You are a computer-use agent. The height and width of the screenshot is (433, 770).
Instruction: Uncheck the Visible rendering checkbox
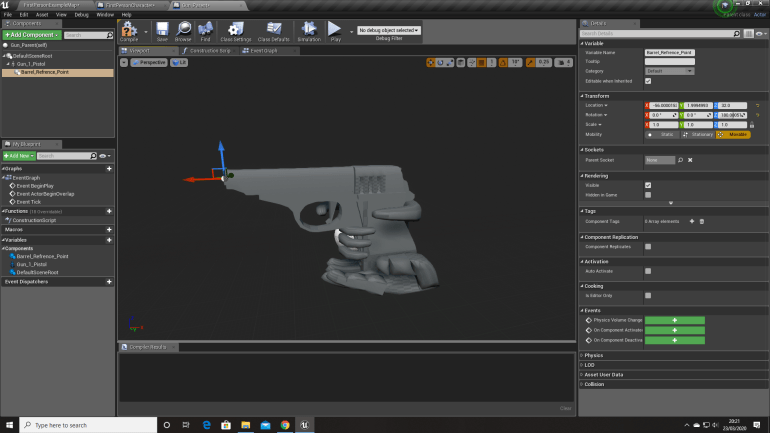(648, 185)
